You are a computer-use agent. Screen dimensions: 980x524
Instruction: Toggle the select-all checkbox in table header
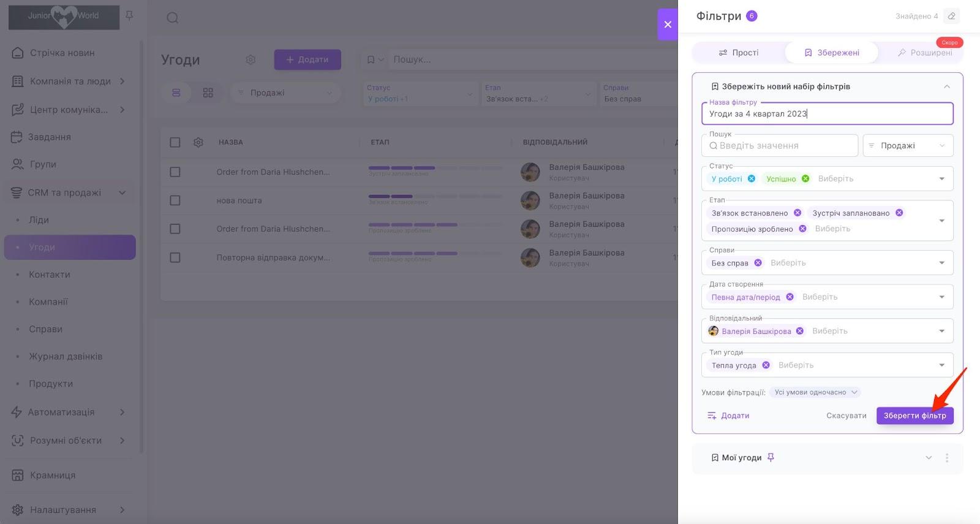click(x=175, y=142)
